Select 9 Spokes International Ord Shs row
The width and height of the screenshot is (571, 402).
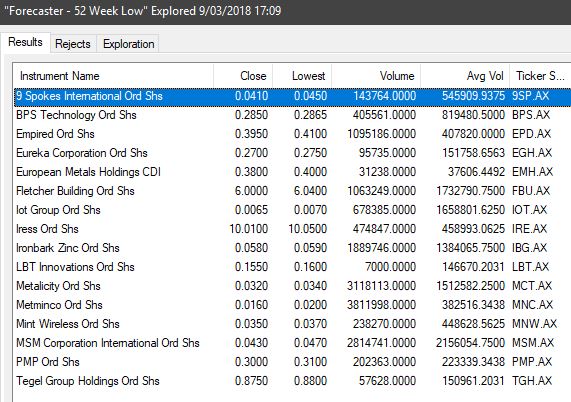[292, 96]
